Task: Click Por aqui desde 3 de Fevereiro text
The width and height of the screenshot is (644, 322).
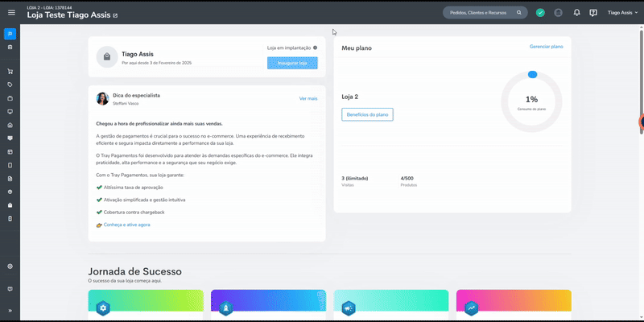Action: click(x=156, y=63)
